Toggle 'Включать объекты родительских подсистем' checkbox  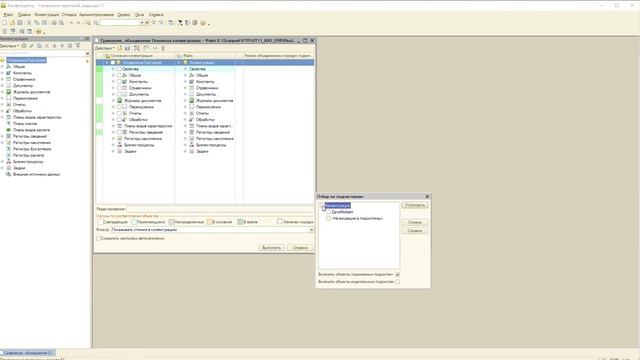(398, 282)
